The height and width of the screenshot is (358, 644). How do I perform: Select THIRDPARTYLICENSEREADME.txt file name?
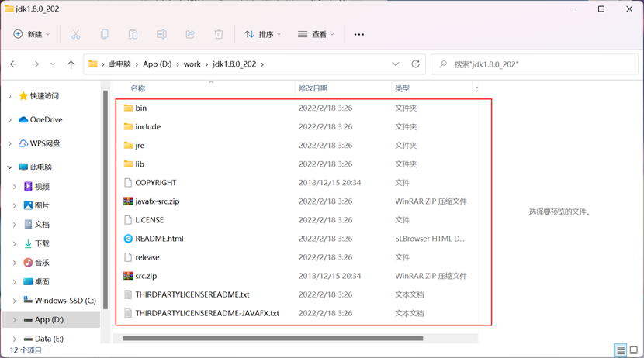[192, 295]
